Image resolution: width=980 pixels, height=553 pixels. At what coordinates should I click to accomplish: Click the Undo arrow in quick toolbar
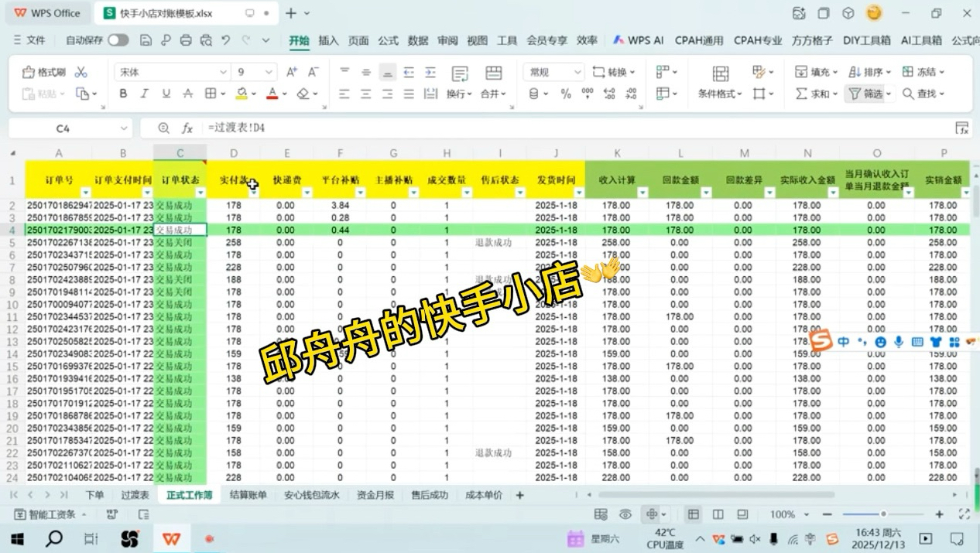point(225,40)
